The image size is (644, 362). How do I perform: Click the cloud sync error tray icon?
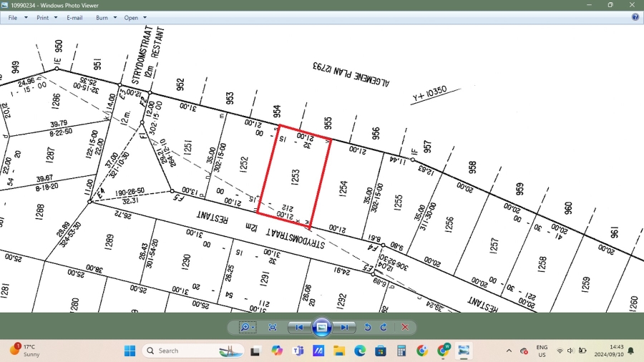[524, 351]
